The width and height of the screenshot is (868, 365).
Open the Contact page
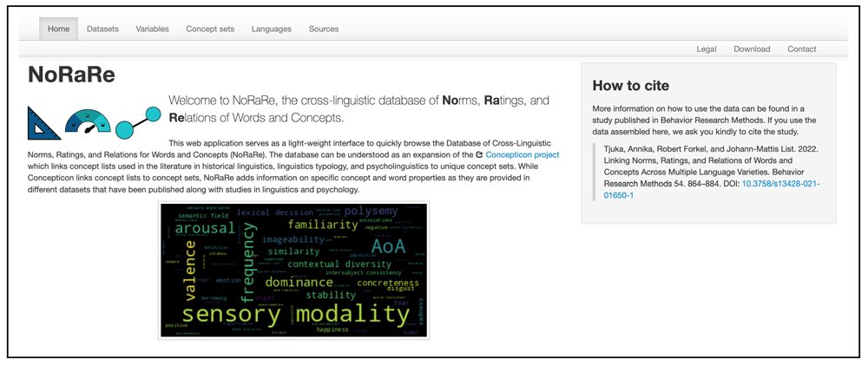[x=801, y=49]
